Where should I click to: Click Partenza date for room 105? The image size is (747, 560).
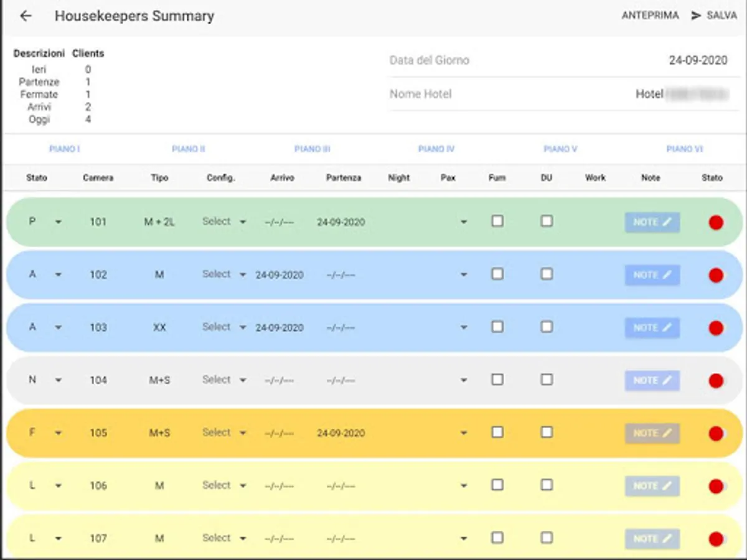tap(341, 433)
